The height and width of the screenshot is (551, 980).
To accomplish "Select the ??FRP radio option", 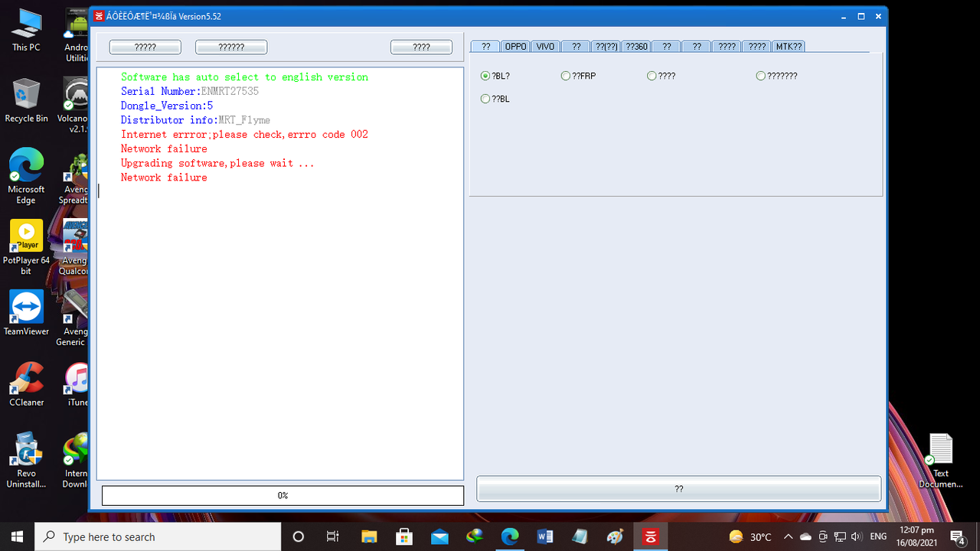I will click(x=578, y=76).
